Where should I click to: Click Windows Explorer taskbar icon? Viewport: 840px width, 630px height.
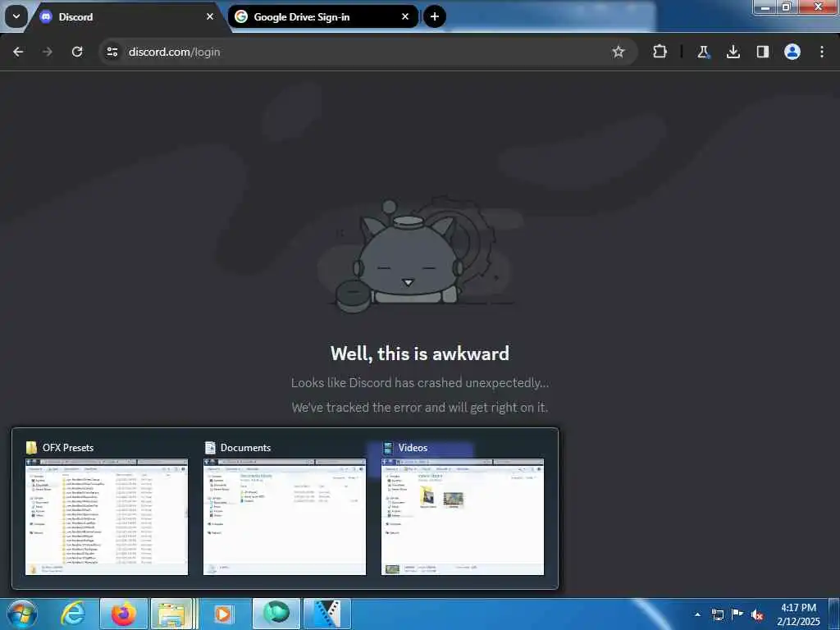pyautogui.click(x=172, y=614)
